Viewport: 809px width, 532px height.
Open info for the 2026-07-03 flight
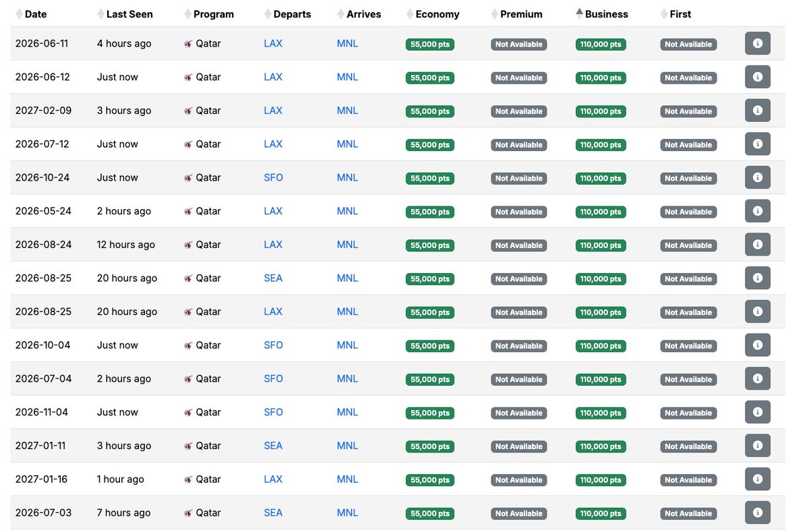[x=757, y=512]
